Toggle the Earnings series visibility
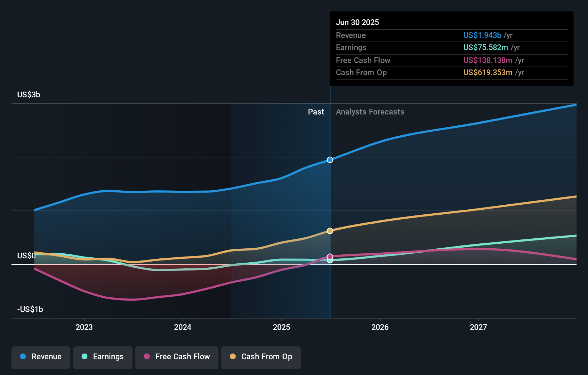The image size is (588, 375). (x=103, y=357)
